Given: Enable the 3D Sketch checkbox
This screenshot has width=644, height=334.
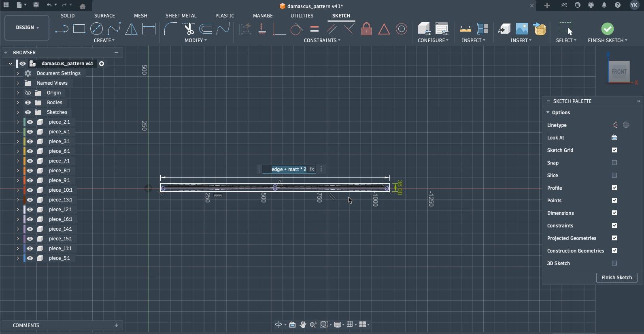Looking at the screenshot, I should click(614, 263).
